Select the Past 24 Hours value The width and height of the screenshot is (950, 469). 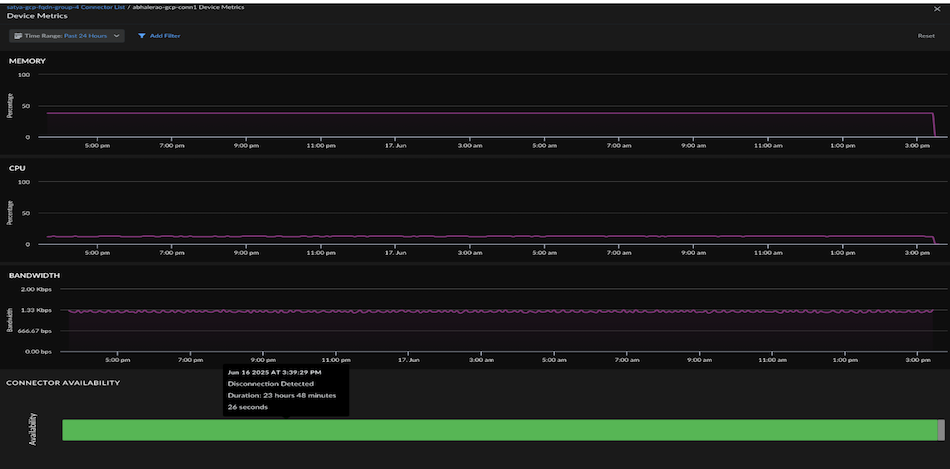point(86,36)
